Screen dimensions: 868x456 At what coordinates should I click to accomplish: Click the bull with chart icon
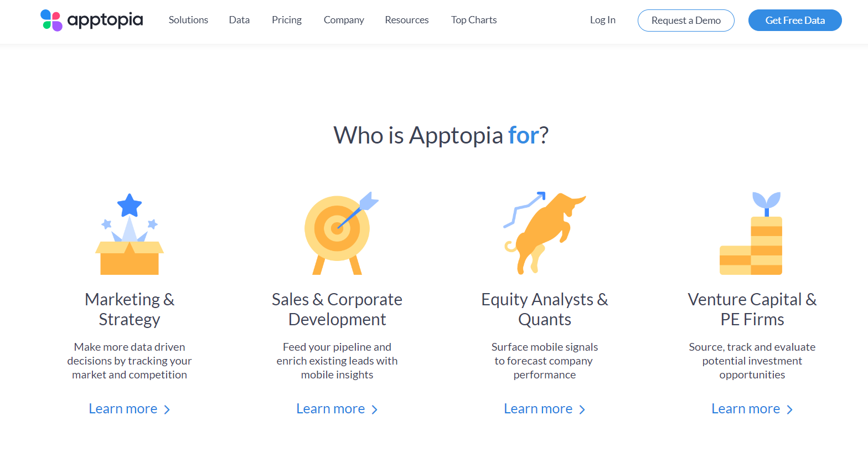click(x=545, y=233)
